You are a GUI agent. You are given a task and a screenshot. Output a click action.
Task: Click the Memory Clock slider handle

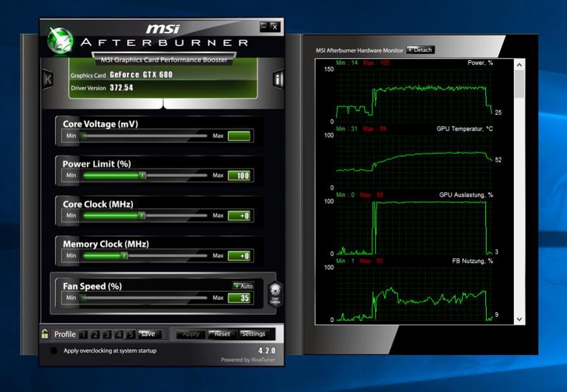point(124,256)
